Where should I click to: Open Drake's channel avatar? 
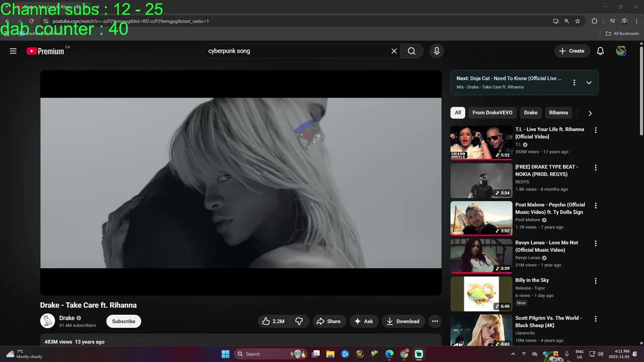pos(47,321)
